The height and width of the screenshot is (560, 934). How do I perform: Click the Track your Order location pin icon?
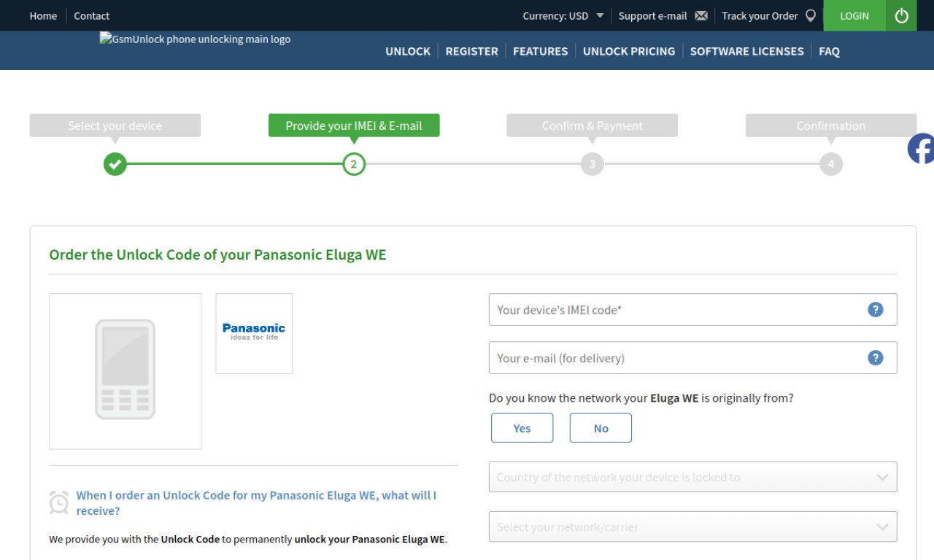click(810, 16)
